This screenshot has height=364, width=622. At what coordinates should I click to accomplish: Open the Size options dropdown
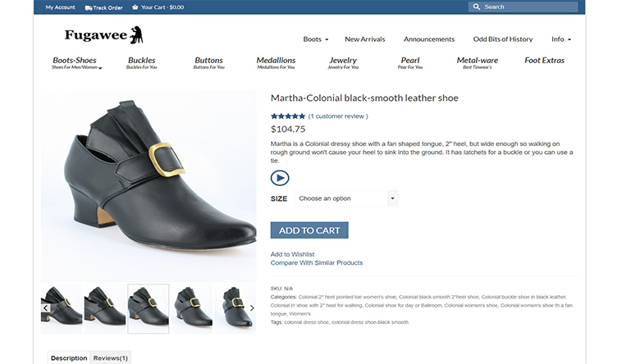345,198
